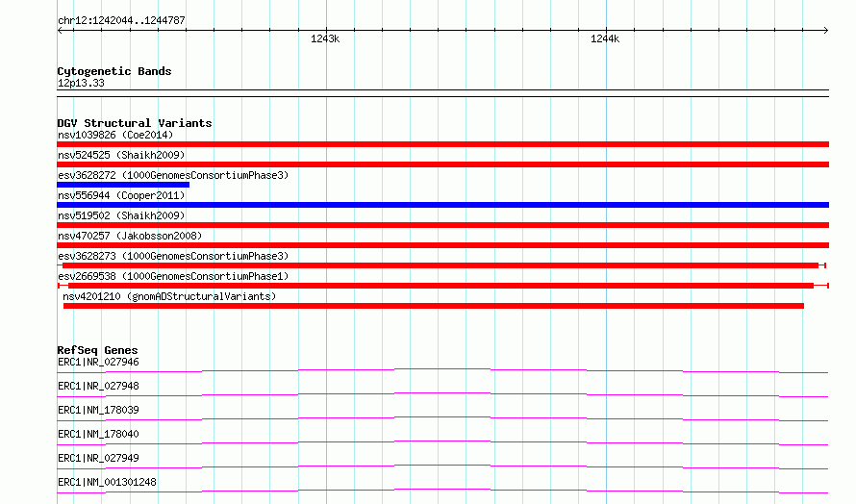Viewport: 856px width, 504px height.
Task: Click the nsv4201210 red variant bar
Action: click(434, 306)
